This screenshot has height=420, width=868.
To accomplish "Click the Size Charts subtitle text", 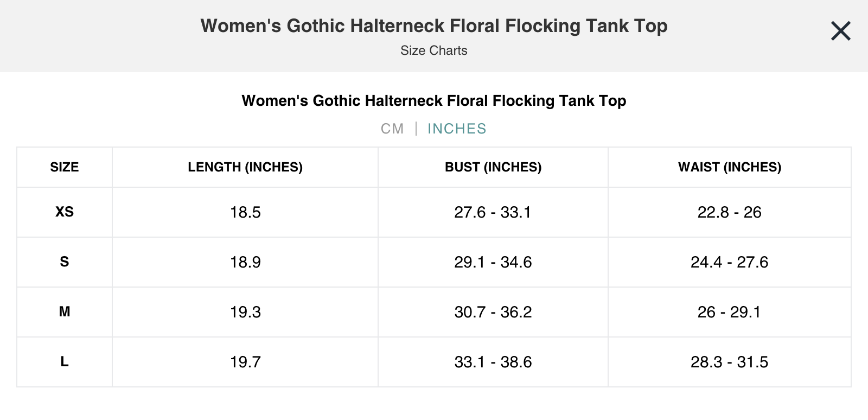I will [434, 50].
